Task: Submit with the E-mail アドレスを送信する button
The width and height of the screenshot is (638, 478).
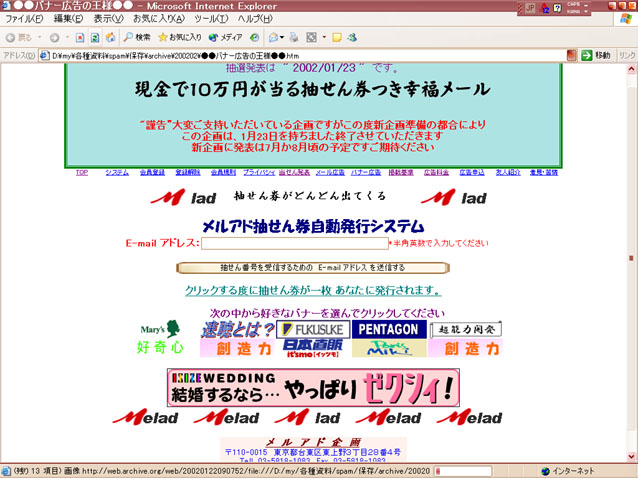Action: pos(313,268)
